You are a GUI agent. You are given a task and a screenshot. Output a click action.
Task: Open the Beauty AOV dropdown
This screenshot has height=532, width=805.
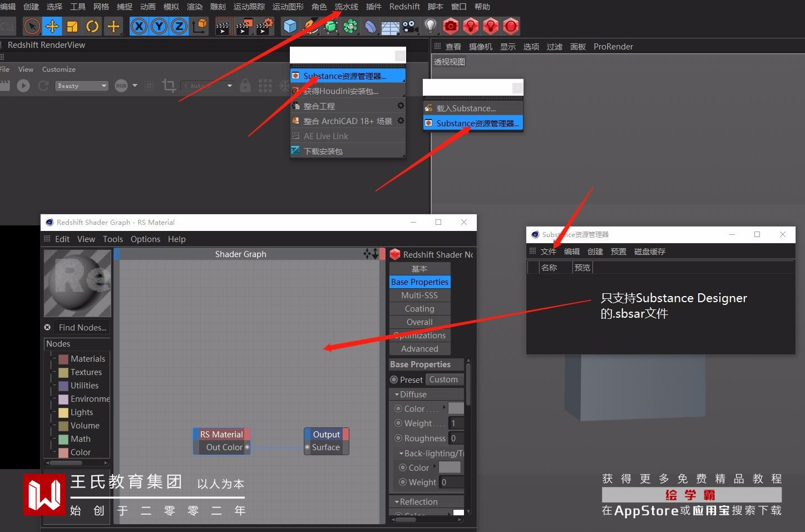pos(82,86)
